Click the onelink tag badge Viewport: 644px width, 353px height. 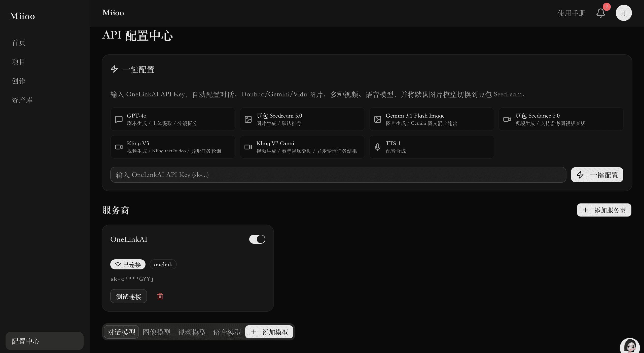pos(163,264)
